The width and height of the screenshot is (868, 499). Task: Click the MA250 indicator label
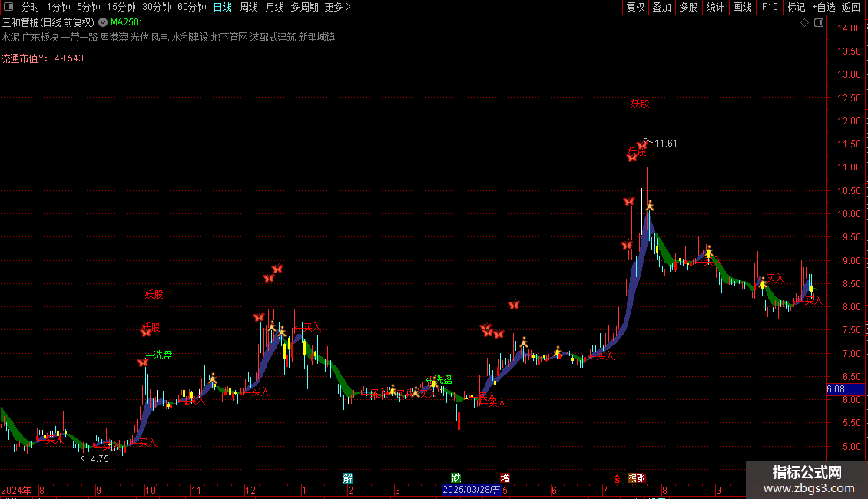click(126, 22)
